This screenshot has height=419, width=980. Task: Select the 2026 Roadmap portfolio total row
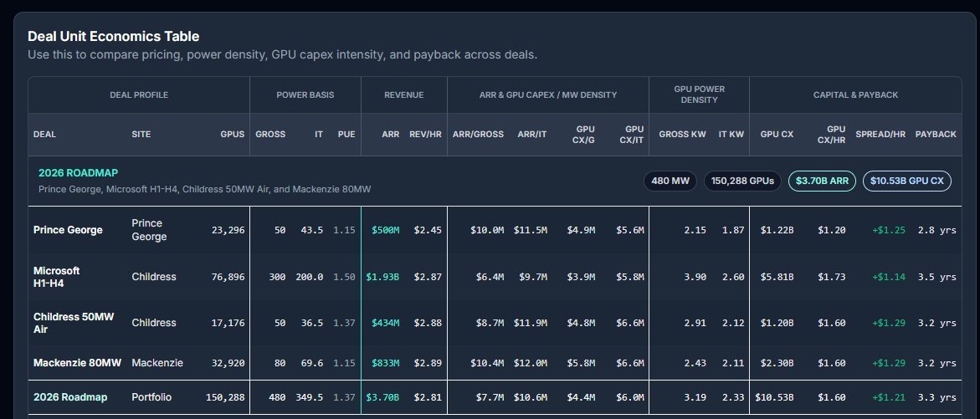(x=495, y=397)
